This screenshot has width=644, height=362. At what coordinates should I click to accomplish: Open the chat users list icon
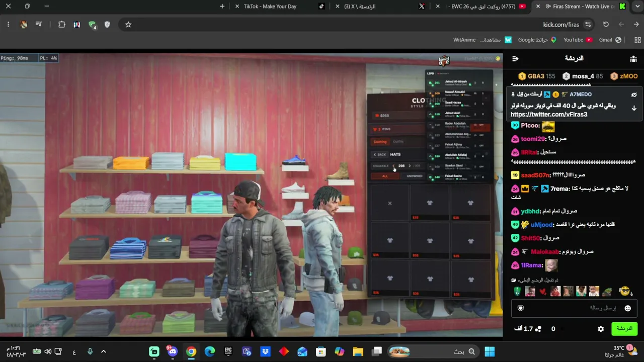[633, 59]
